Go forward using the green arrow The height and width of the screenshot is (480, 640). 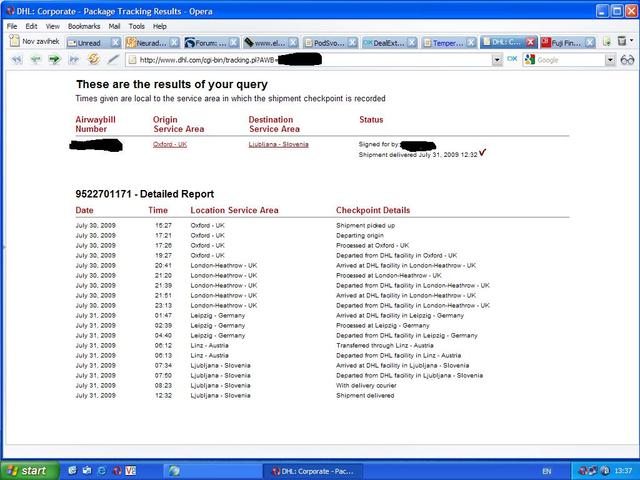tap(55, 60)
